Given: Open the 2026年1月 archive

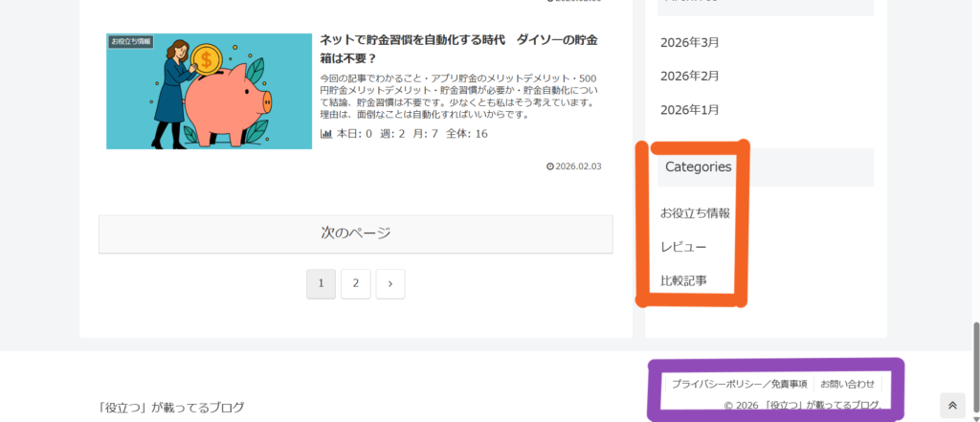Looking at the screenshot, I should point(689,110).
